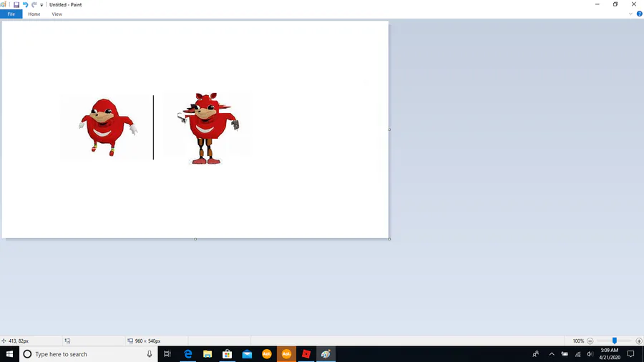Open the Windows Start menu

[x=9, y=354]
